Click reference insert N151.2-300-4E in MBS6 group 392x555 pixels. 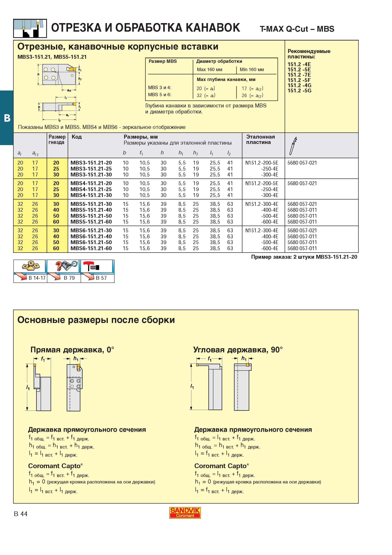click(262, 230)
